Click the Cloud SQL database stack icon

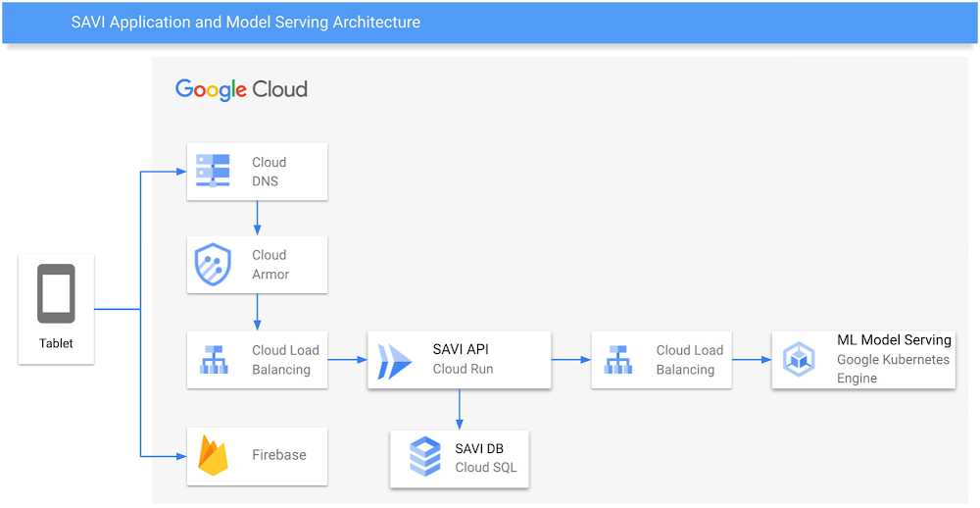(424, 458)
